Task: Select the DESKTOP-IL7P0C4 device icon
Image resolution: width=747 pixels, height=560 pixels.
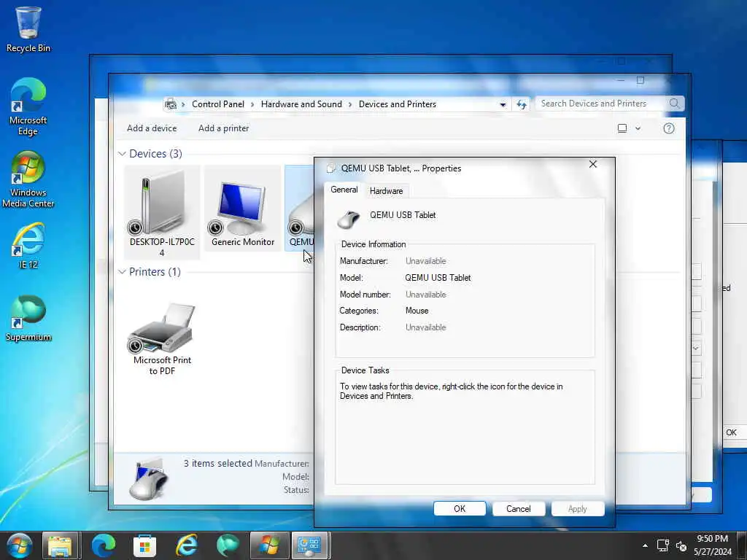Action: point(162,212)
